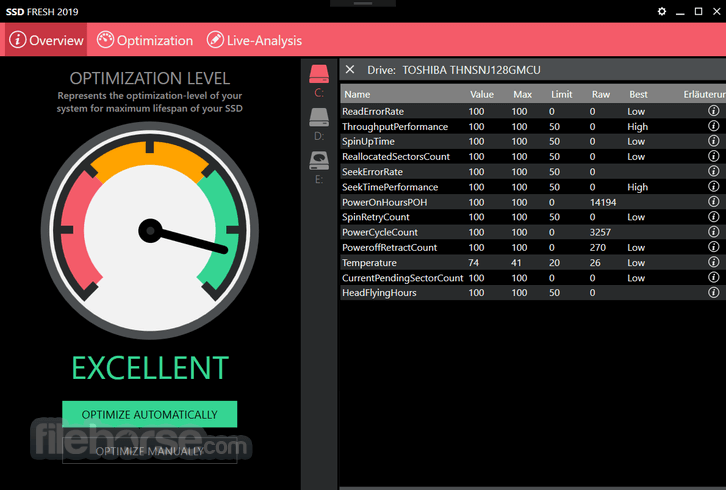Show info for ThroughputPerformance row
This screenshot has width=726, height=490.
[x=713, y=126]
